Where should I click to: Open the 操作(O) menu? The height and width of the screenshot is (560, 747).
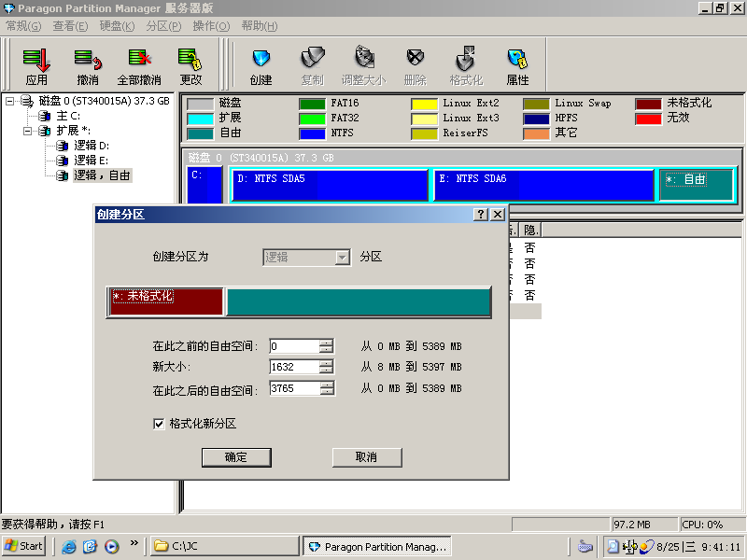(x=211, y=26)
